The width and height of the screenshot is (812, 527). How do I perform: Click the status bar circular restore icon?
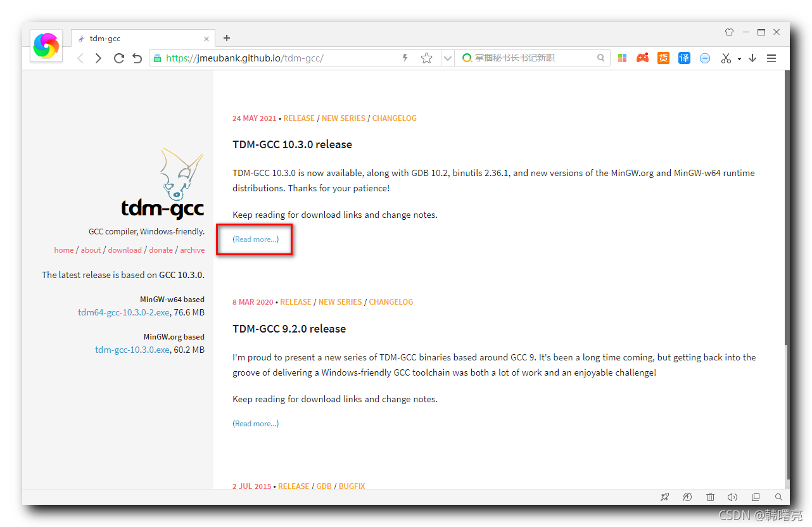687,497
